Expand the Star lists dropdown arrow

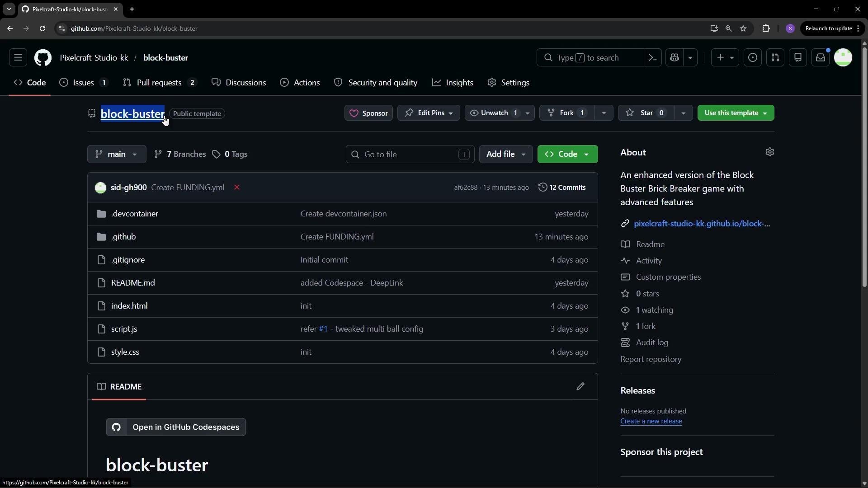click(684, 113)
